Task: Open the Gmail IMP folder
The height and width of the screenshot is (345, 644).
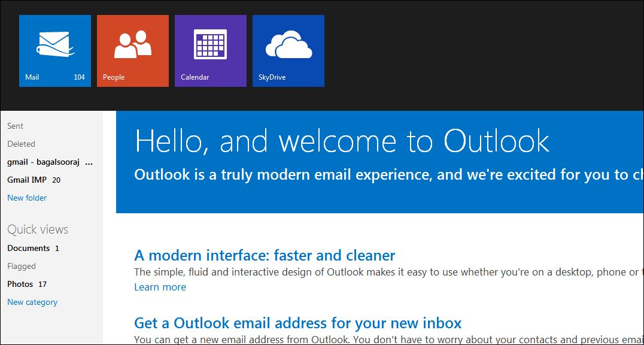Action: tap(28, 180)
